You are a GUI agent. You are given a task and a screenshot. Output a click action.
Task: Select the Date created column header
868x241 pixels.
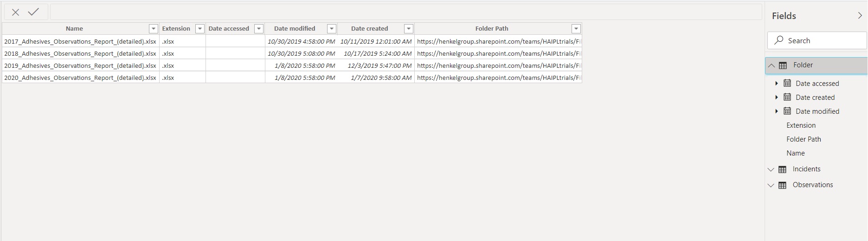click(x=370, y=29)
